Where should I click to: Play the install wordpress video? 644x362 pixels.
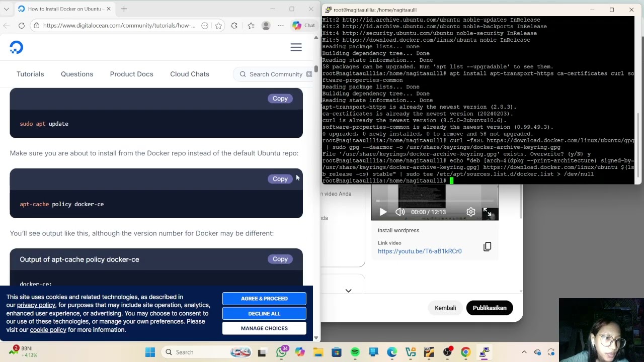[x=383, y=212]
